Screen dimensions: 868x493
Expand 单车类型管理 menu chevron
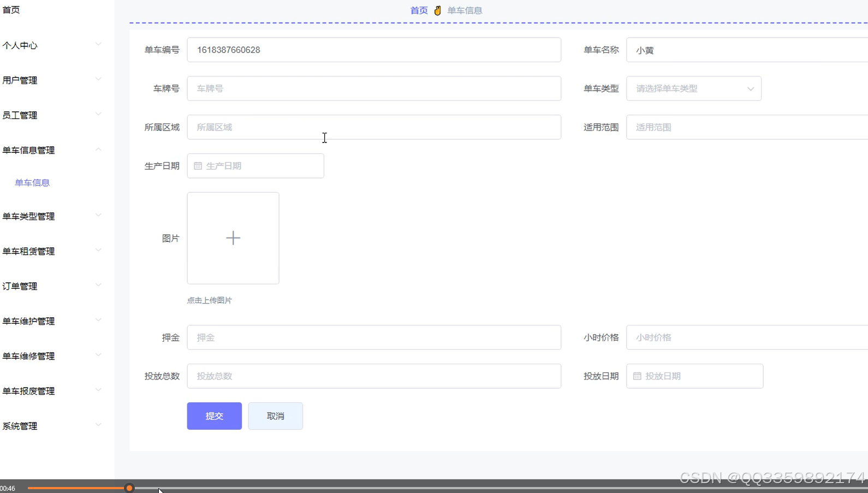(x=98, y=215)
